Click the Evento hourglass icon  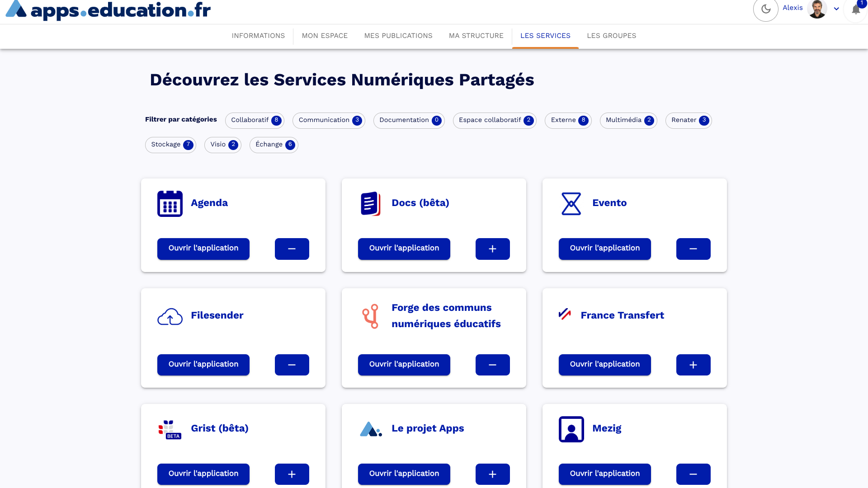571,204
